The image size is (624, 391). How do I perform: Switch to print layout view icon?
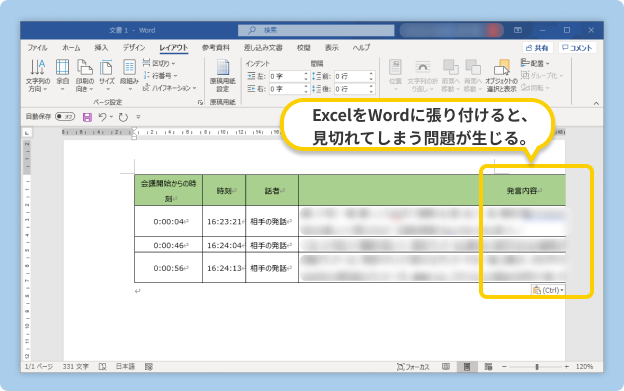point(467,367)
